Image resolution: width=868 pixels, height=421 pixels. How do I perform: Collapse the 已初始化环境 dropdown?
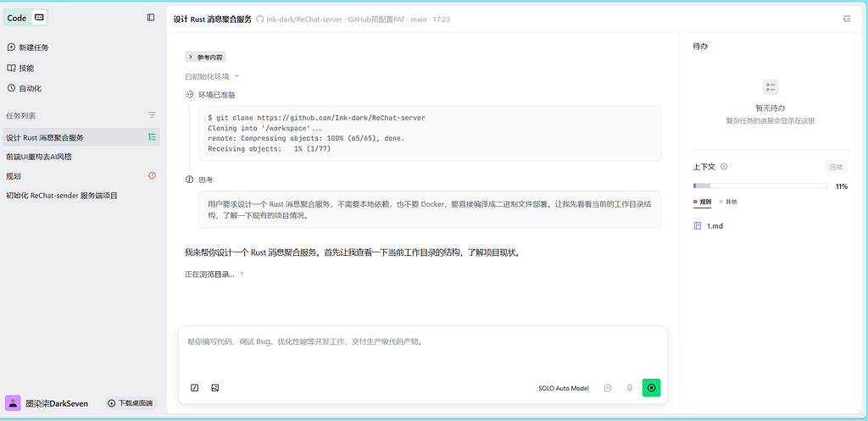(211, 76)
